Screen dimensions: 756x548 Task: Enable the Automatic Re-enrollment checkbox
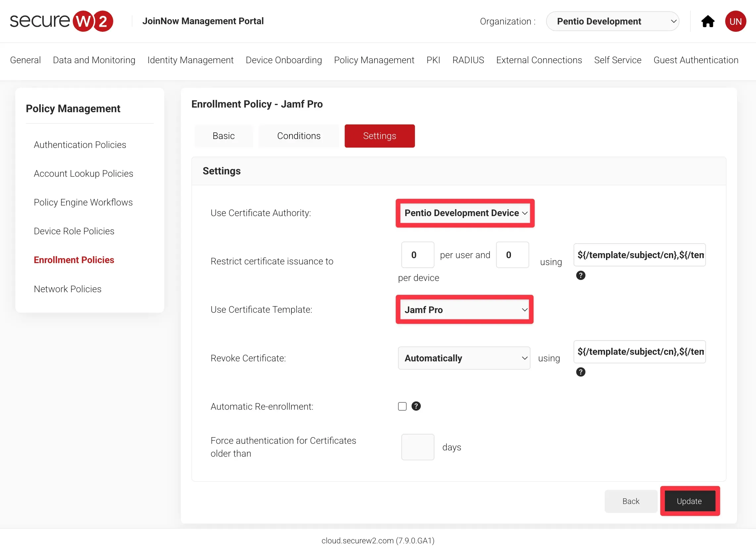[402, 406]
